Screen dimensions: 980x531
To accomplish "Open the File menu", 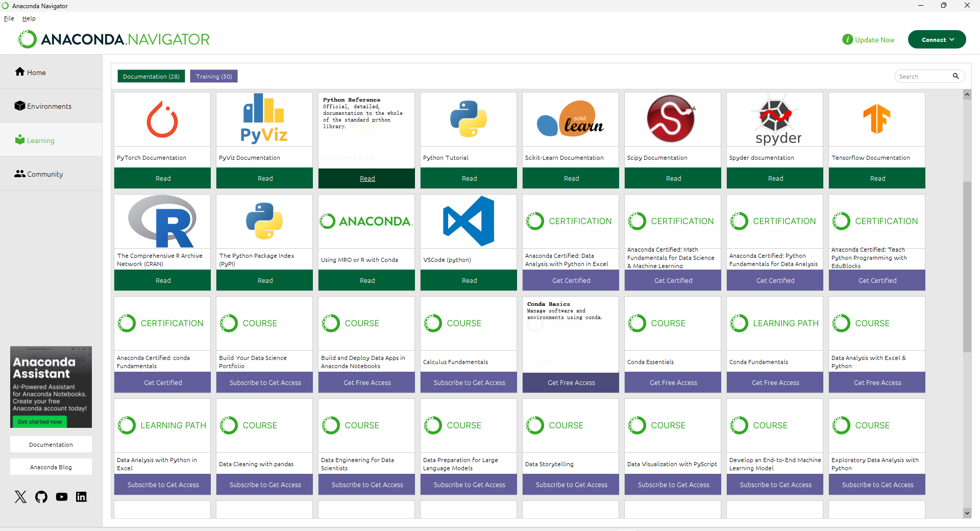I will pos(9,18).
